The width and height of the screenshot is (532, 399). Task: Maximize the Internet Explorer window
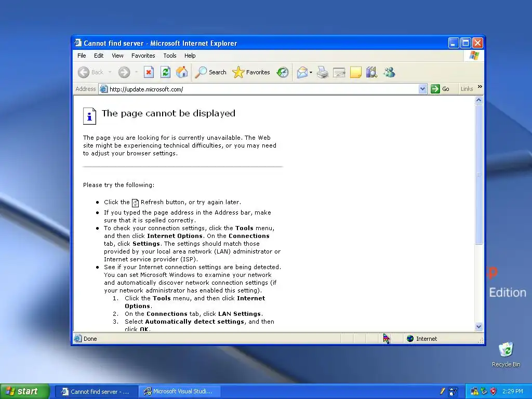465,43
